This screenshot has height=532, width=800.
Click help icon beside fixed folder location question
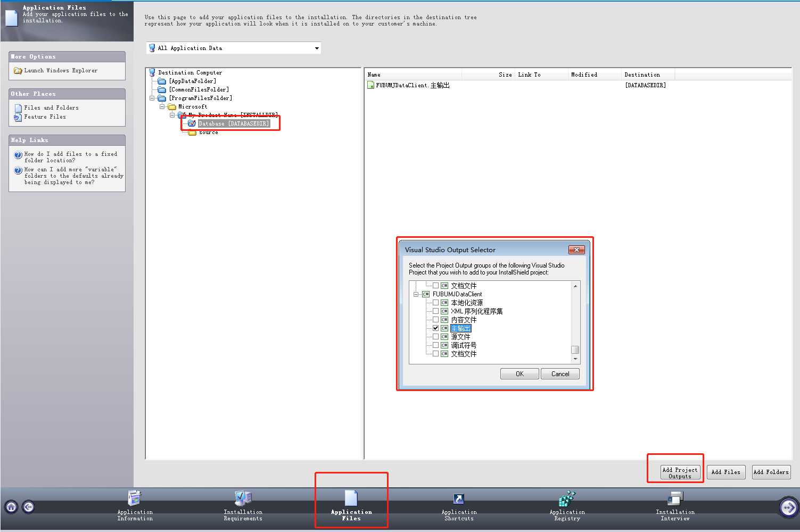18,155
